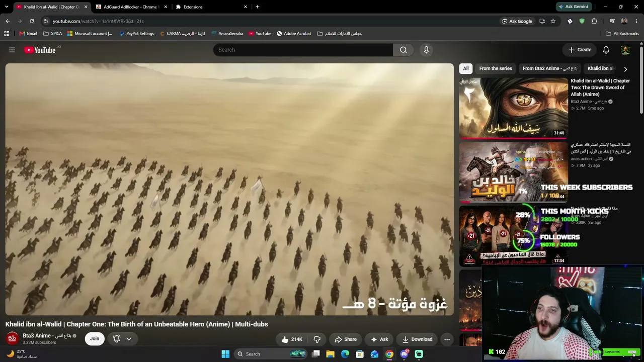The height and width of the screenshot is (362, 644).
Task: Show more filter chips with the right arrow
Action: (625, 69)
